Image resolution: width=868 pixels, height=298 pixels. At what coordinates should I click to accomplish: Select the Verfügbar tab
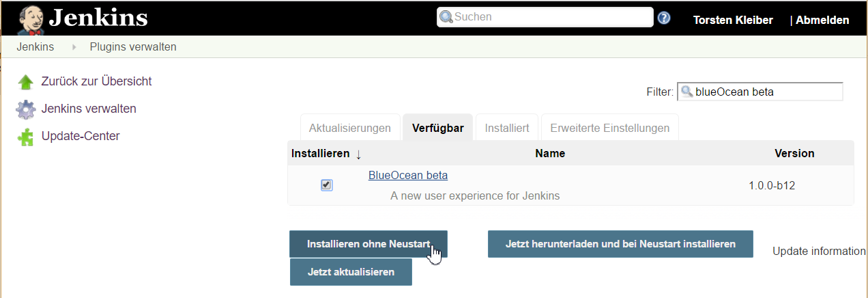[438, 128]
